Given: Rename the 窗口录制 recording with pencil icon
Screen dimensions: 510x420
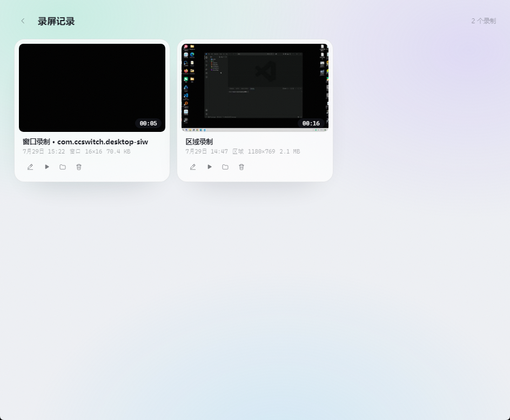Looking at the screenshot, I should point(30,167).
